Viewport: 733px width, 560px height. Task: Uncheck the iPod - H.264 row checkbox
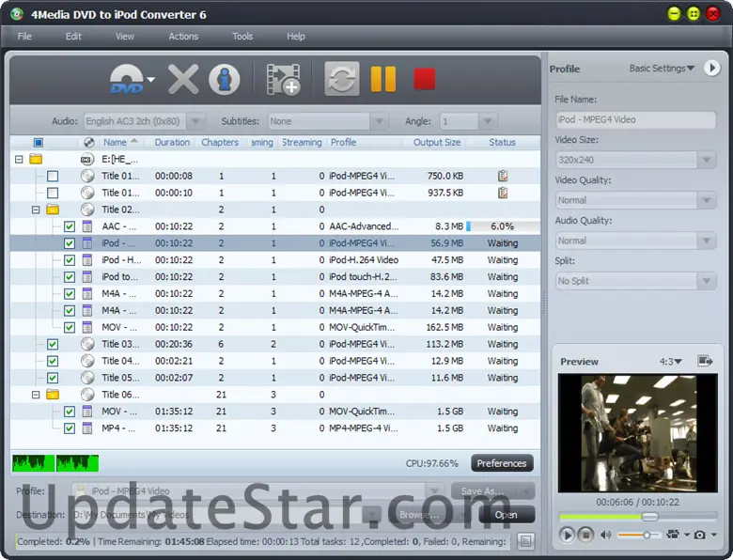point(70,260)
